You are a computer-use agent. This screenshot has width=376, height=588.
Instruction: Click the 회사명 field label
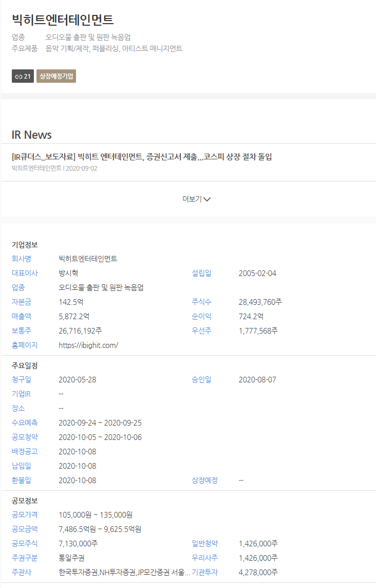[22, 259]
